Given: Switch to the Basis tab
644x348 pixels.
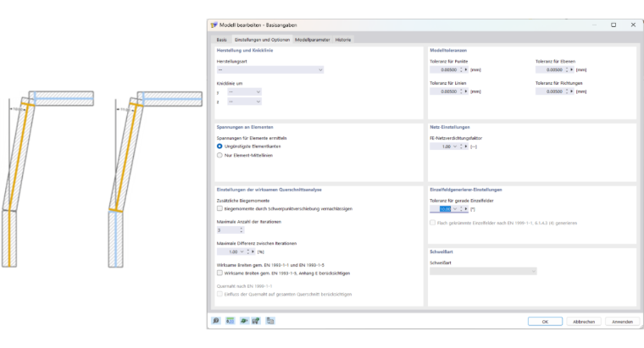Looking at the screenshot, I should 222,40.
